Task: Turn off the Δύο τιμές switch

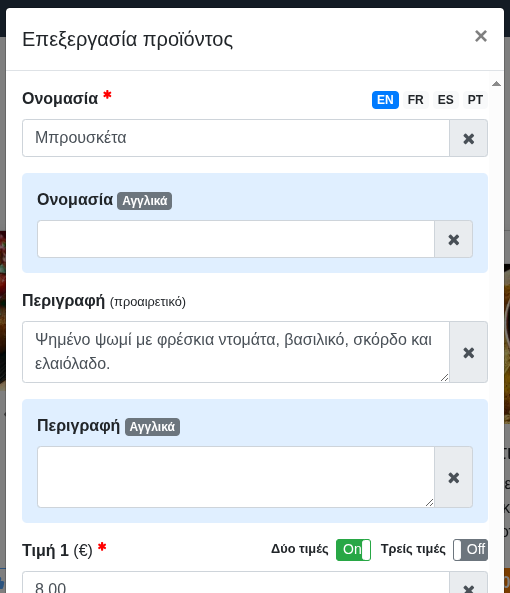Action: click(353, 550)
